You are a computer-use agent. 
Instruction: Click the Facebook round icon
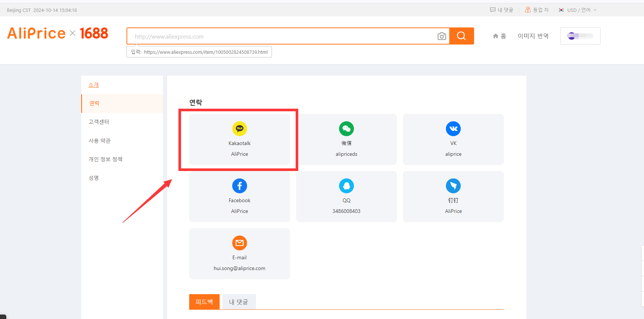click(240, 186)
